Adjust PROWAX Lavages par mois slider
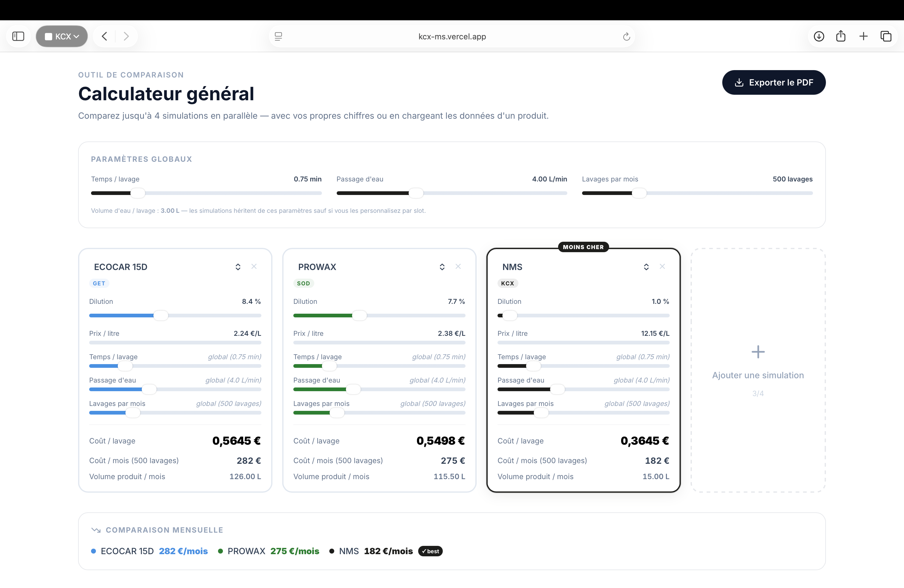Viewport: 904px width, 588px height. tap(379, 413)
